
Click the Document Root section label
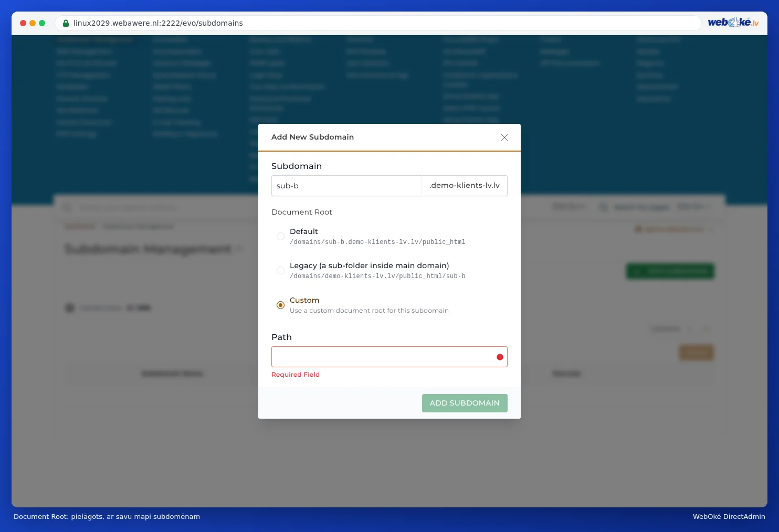[x=302, y=212]
